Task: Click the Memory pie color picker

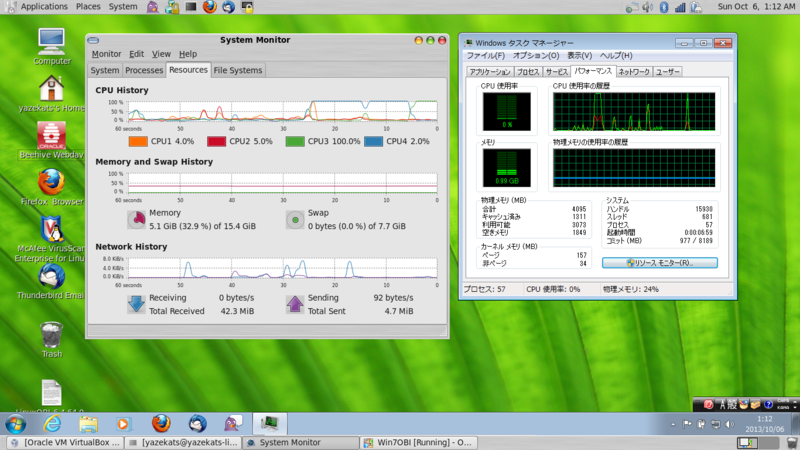Action: click(136, 220)
